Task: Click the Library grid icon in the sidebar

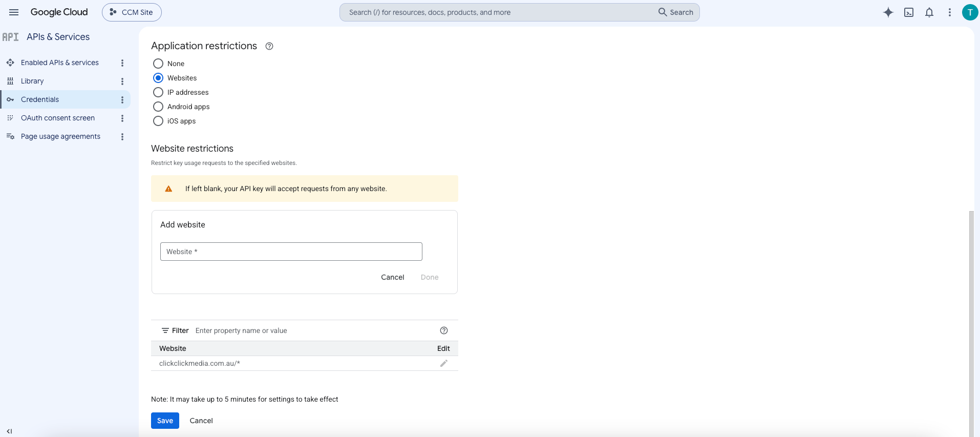Action: [x=10, y=81]
